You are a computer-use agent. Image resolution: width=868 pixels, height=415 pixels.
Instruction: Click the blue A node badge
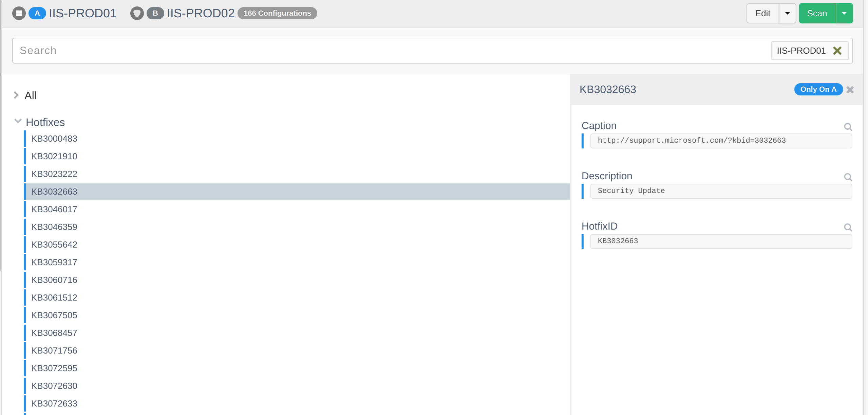coord(37,13)
